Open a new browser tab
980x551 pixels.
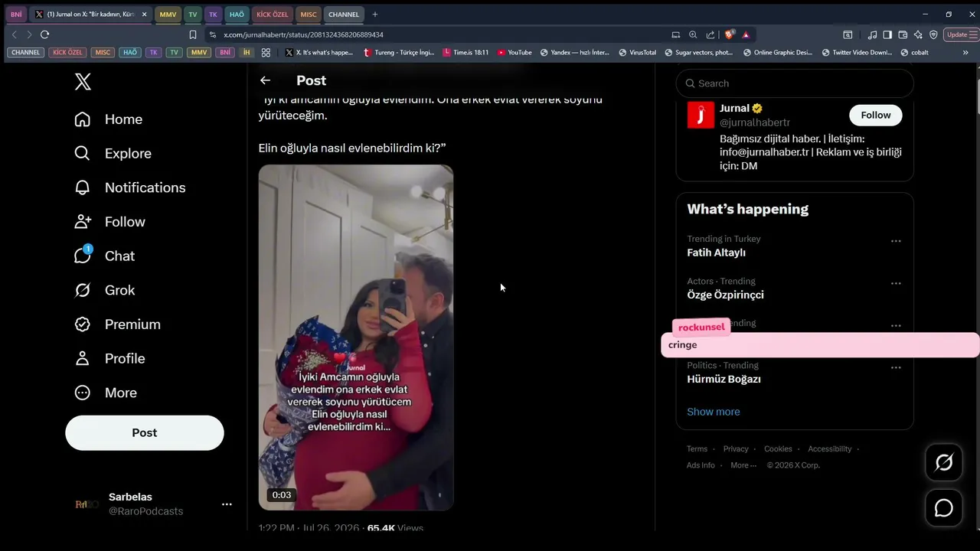point(375,15)
